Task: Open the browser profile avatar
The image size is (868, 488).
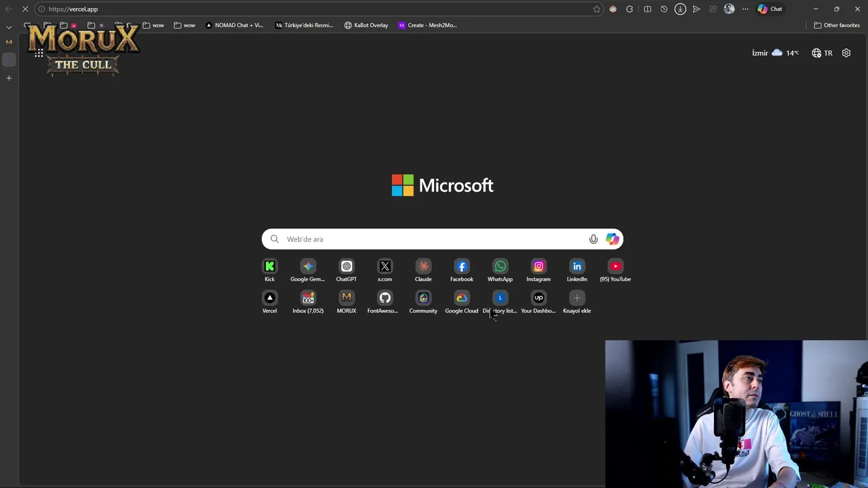Action: [729, 9]
